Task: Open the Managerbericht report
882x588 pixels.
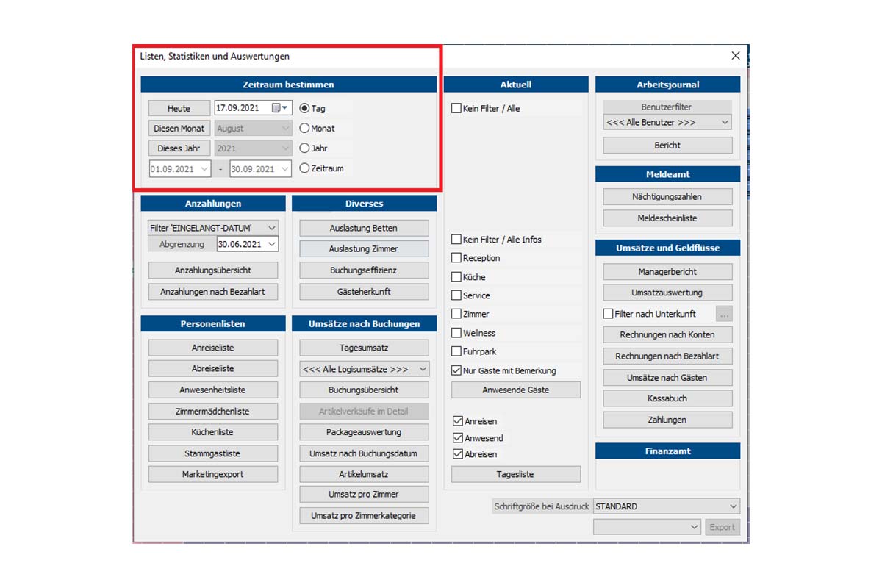Action: (x=667, y=272)
